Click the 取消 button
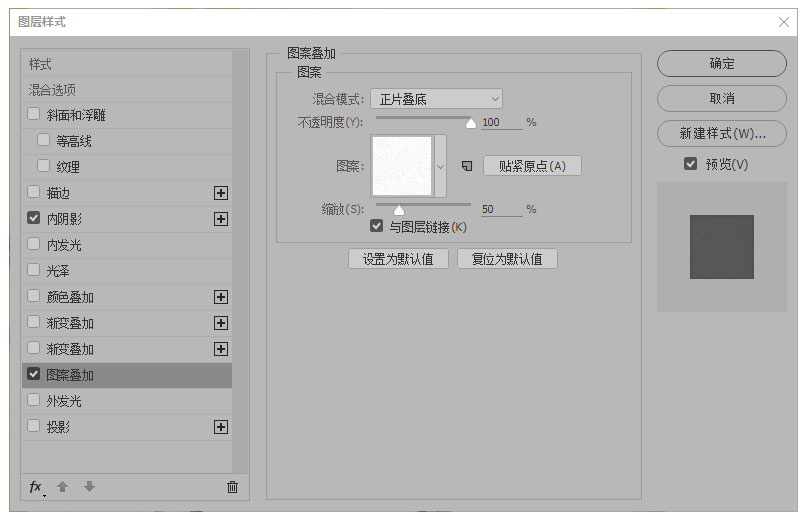The width and height of the screenshot is (808, 516). click(x=721, y=98)
